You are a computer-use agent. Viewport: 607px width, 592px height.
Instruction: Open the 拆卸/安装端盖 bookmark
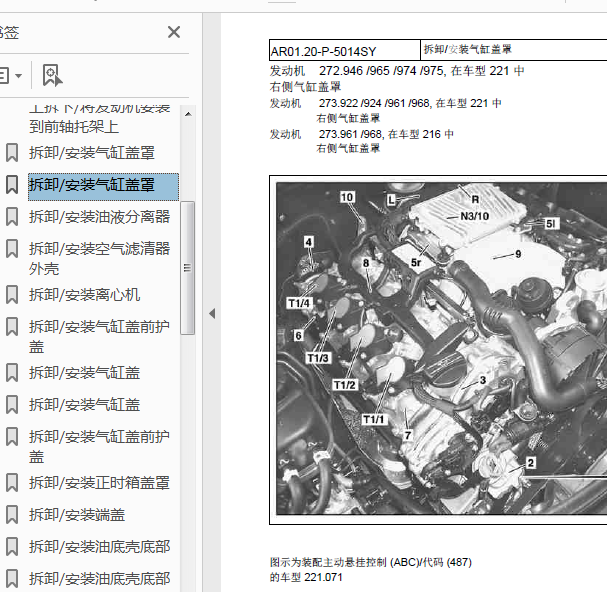77,515
